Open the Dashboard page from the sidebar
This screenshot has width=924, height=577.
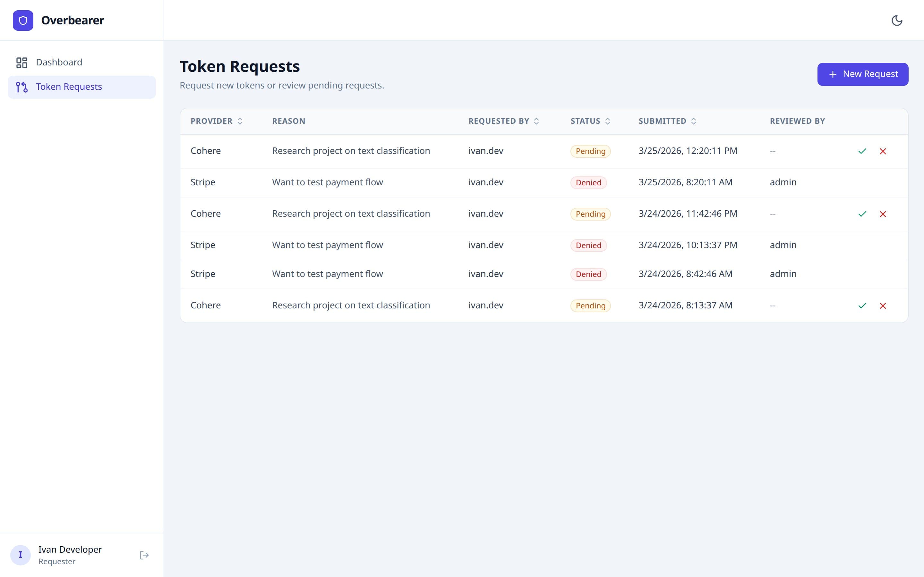pyautogui.click(x=59, y=62)
